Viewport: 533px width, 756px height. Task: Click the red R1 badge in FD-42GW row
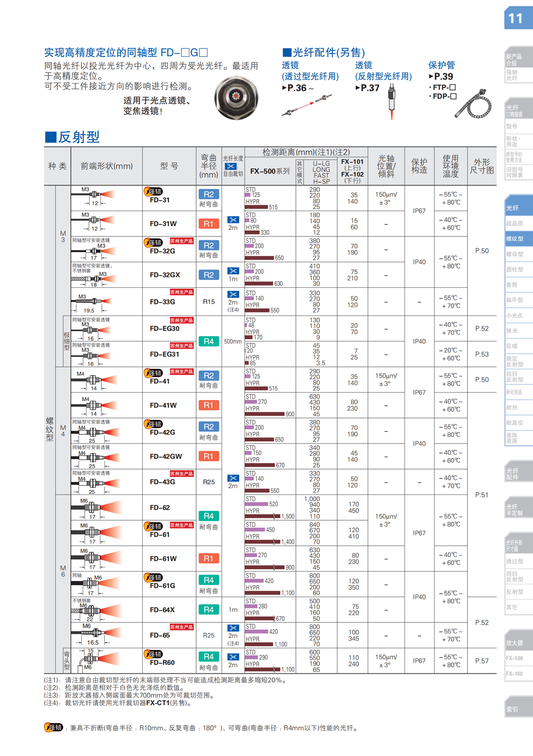click(209, 456)
